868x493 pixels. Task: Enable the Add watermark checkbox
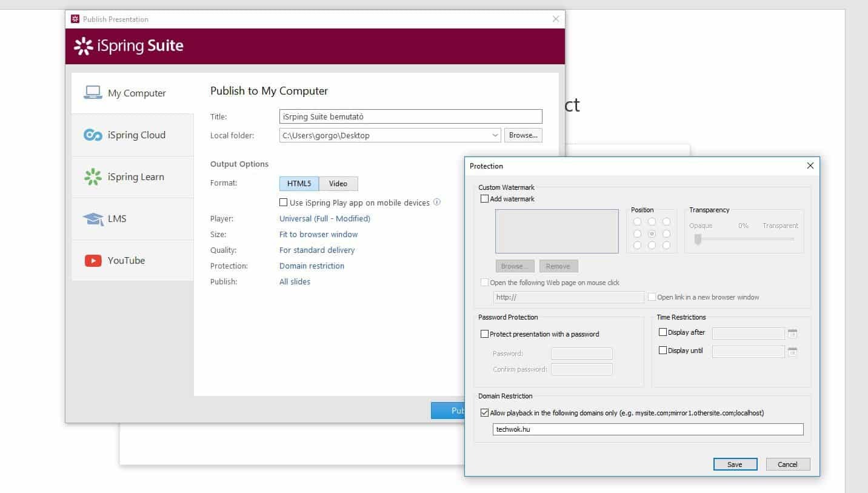(x=484, y=199)
